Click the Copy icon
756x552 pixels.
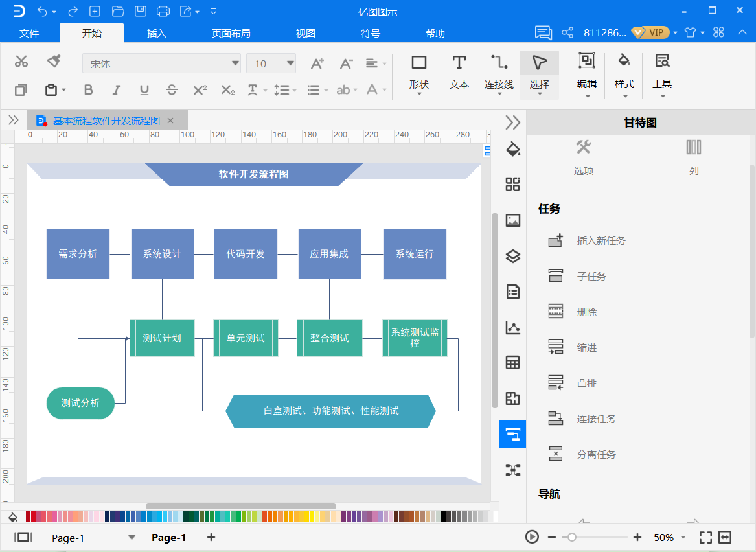click(x=21, y=90)
